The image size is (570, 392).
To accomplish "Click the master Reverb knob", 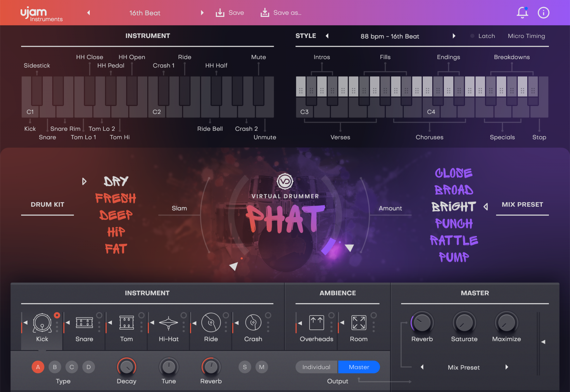I will (x=422, y=323).
